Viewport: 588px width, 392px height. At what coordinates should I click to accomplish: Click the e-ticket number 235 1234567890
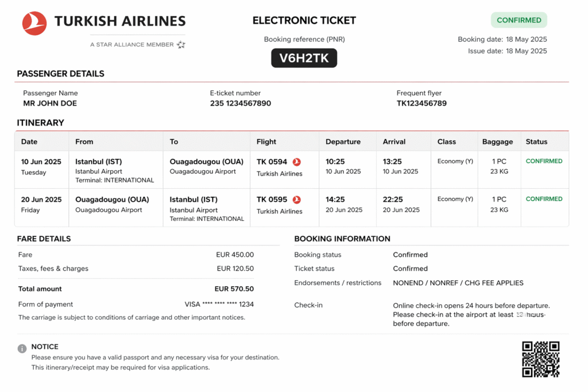pos(241,103)
